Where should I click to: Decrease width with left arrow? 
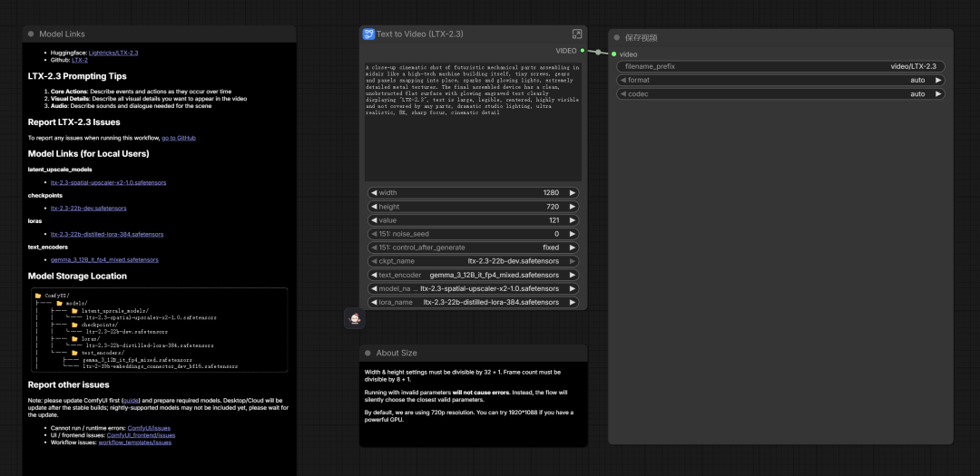374,192
